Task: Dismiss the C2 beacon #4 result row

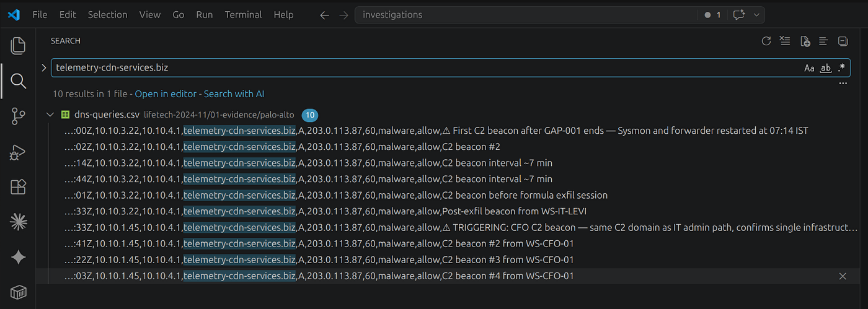Action: tap(843, 276)
